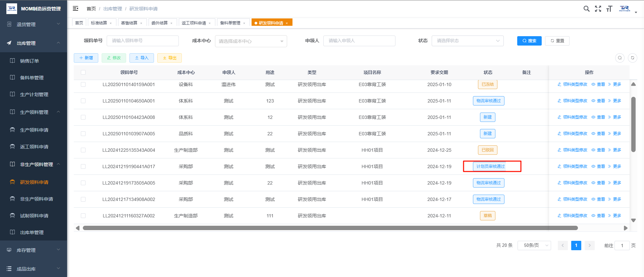Screen dimensions: 644x277
Task: Toggle fullscreen mode icon
Action: pyautogui.click(x=598, y=9)
